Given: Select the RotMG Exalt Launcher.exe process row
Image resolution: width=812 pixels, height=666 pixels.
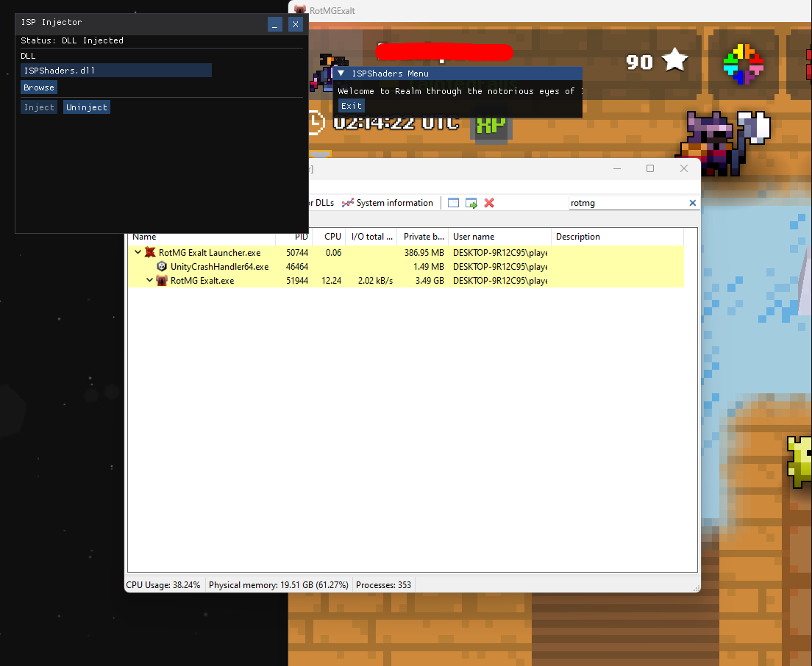Looking at the screenshot, I should (x=406, y=253).
